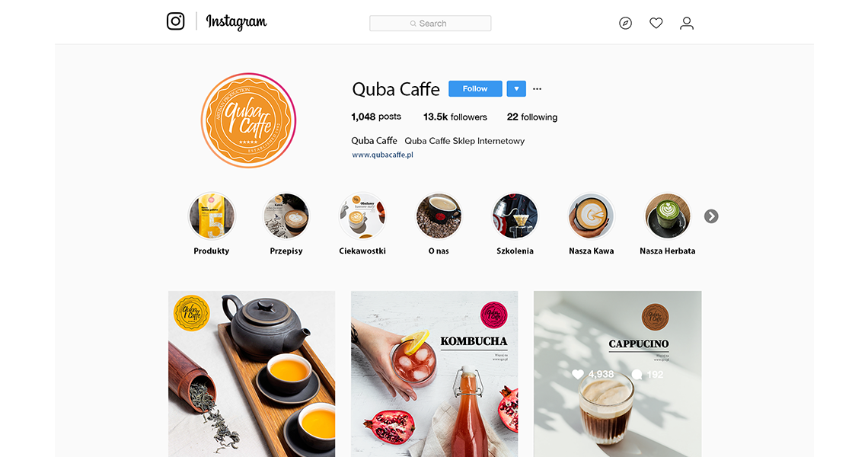Open the Przepisy story highlight
This screenshot has width=868, height=457.
[x=286, y=216]
